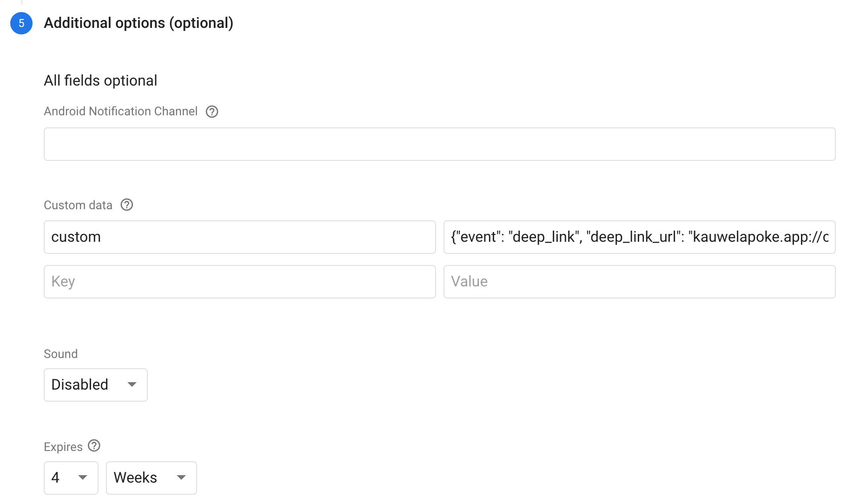
Task: Click the step 5 number badge
Action: 21,23
